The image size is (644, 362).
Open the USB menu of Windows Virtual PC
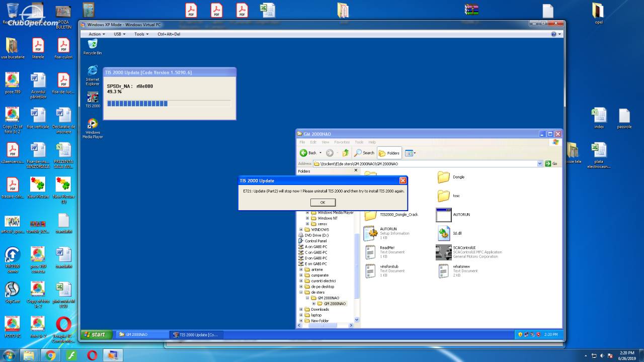(x=119, y=34)
